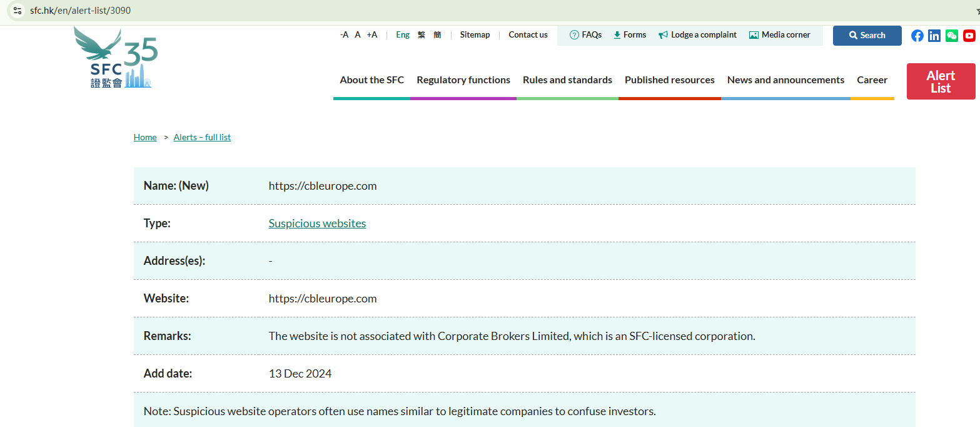The width and height of the screenshot is (980, 427).
Task: Click the site info icon in address bar
Action: pyautogui.click(x=18, y=11)
